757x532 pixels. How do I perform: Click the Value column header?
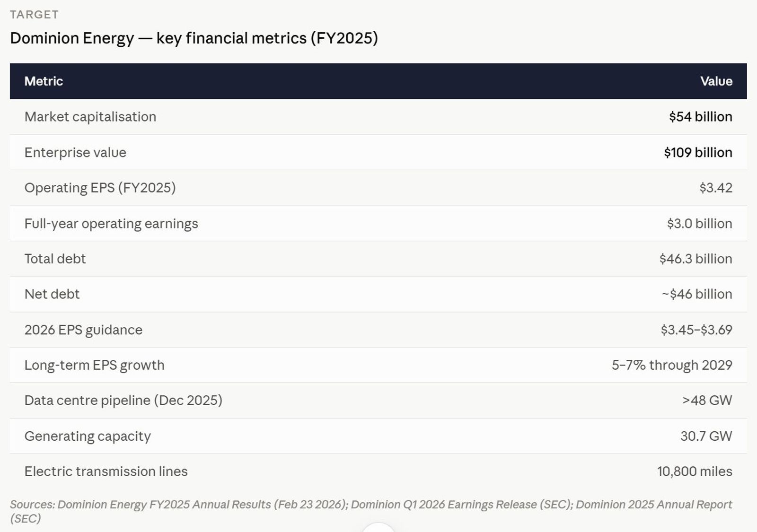(x=716, y=81)
